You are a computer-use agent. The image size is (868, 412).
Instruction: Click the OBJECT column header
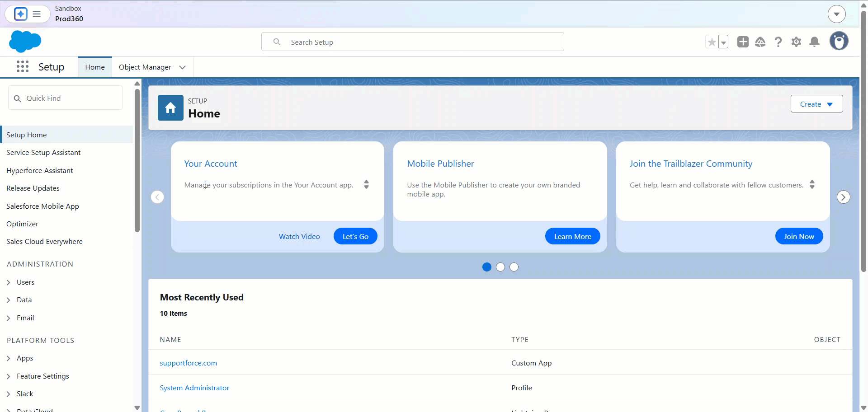coord(827,339)
